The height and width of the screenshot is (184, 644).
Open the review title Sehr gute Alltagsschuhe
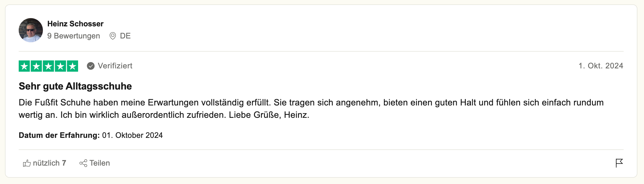75,86
